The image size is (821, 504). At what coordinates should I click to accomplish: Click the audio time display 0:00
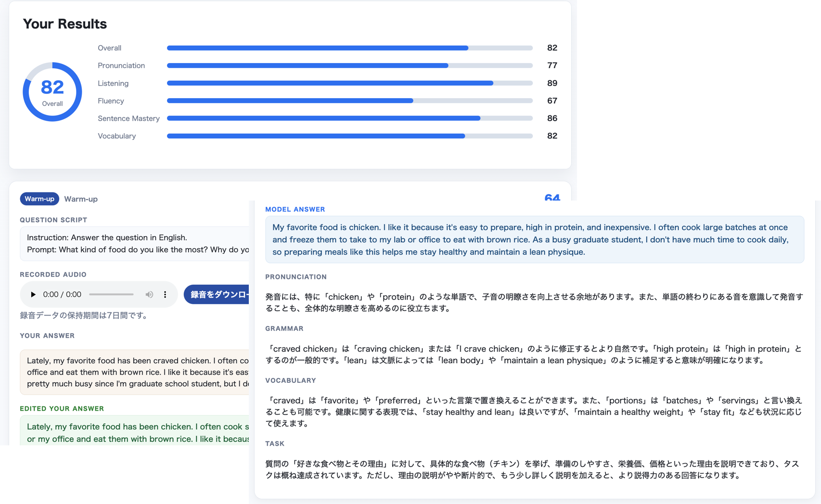62,294
